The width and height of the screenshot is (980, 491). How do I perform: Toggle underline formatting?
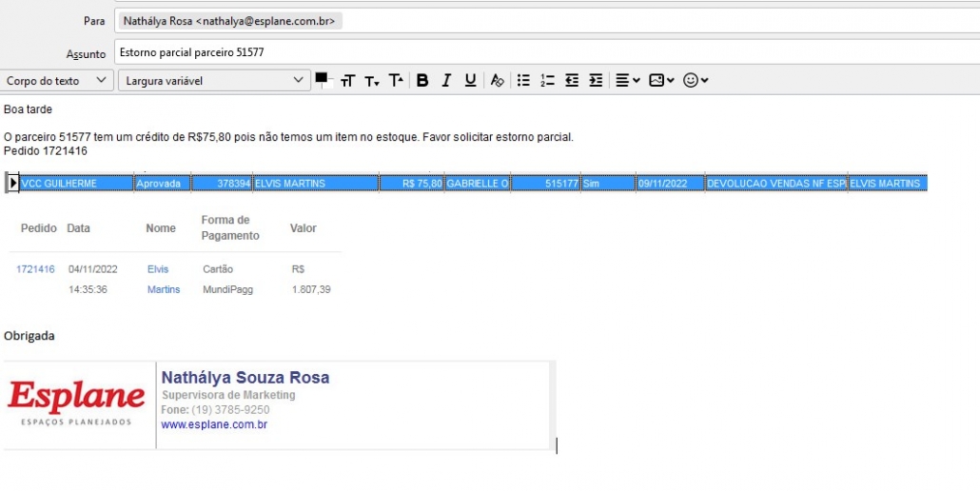[470, 81]
